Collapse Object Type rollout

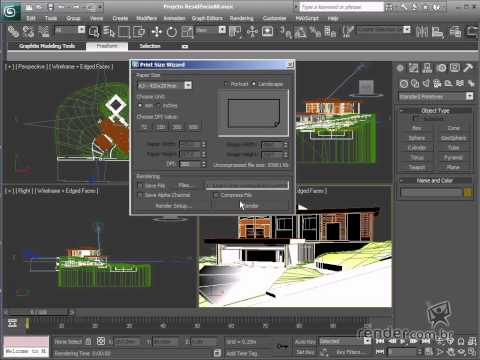click(435, 111)
